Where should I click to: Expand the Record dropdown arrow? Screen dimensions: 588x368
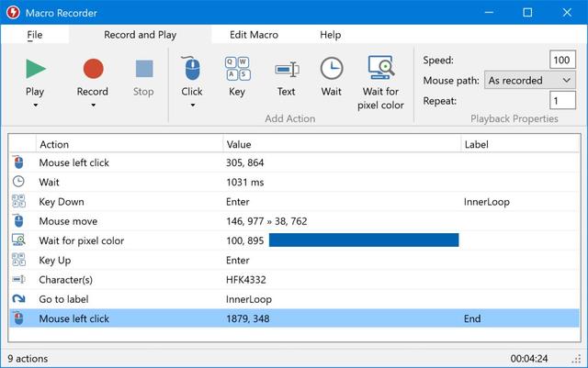93,106
